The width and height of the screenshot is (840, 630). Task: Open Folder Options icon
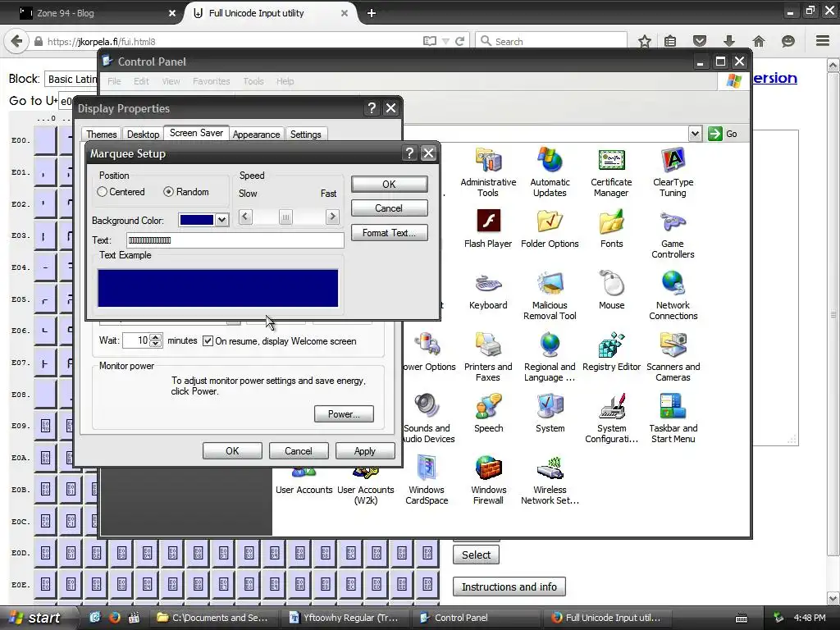(550, 229)
